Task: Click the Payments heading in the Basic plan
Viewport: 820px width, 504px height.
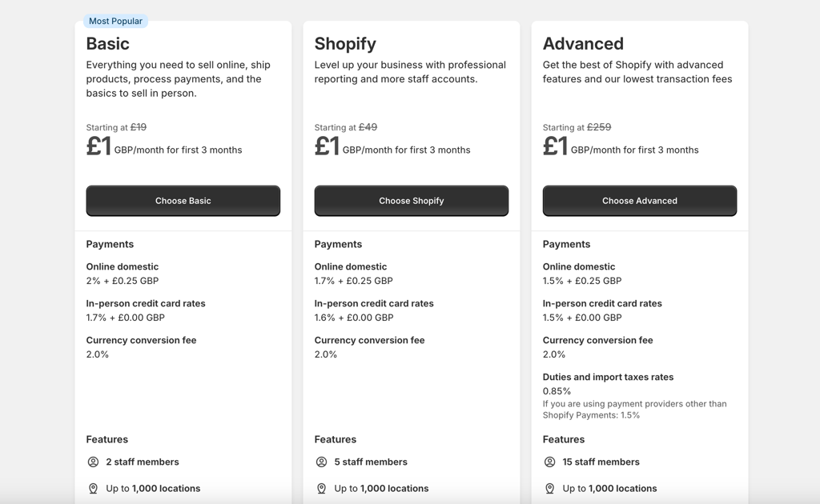Action: point(110,244)
